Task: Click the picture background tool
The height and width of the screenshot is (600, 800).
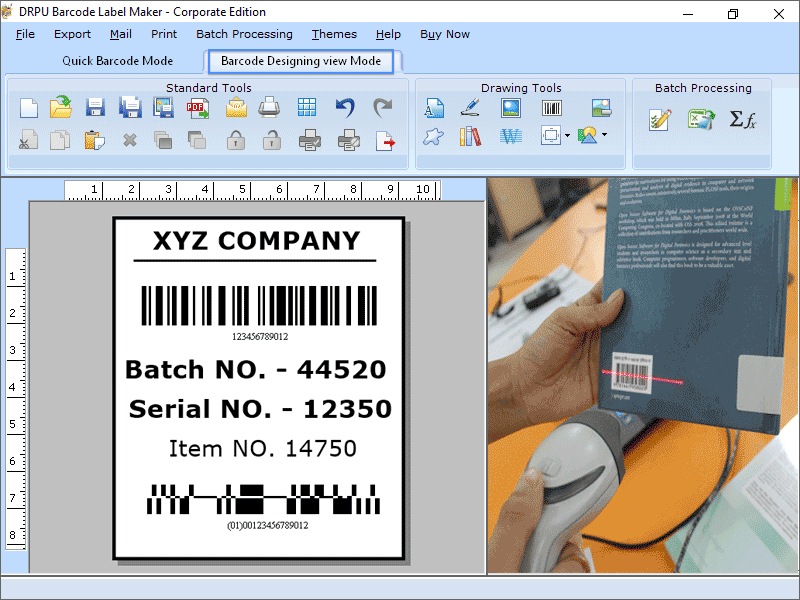Action: [588, 135]
